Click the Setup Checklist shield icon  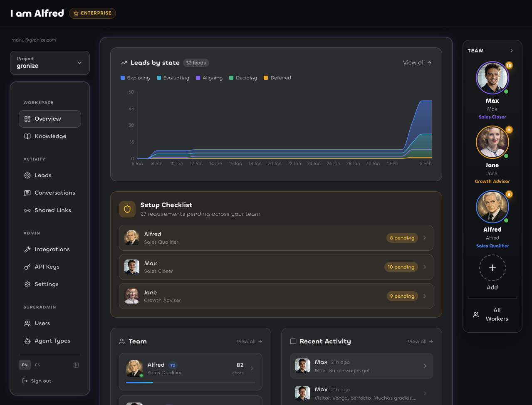pos(127,210)
